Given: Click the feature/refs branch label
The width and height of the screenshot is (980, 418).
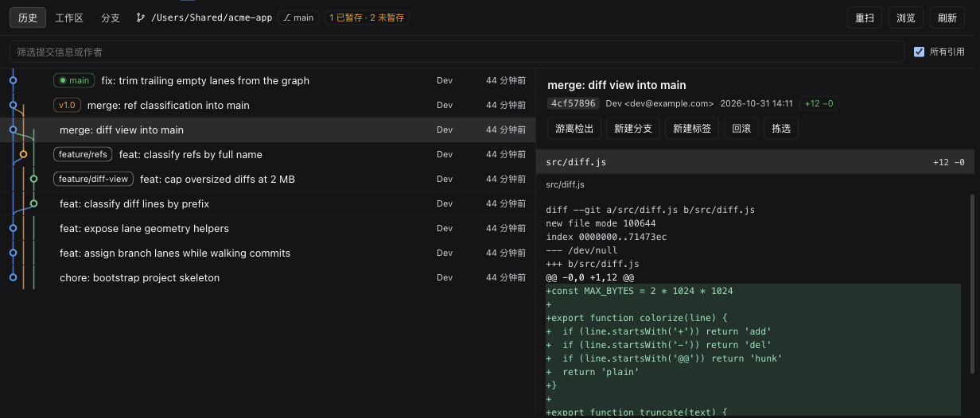Looking at the screenshot, I should [83, 154].
